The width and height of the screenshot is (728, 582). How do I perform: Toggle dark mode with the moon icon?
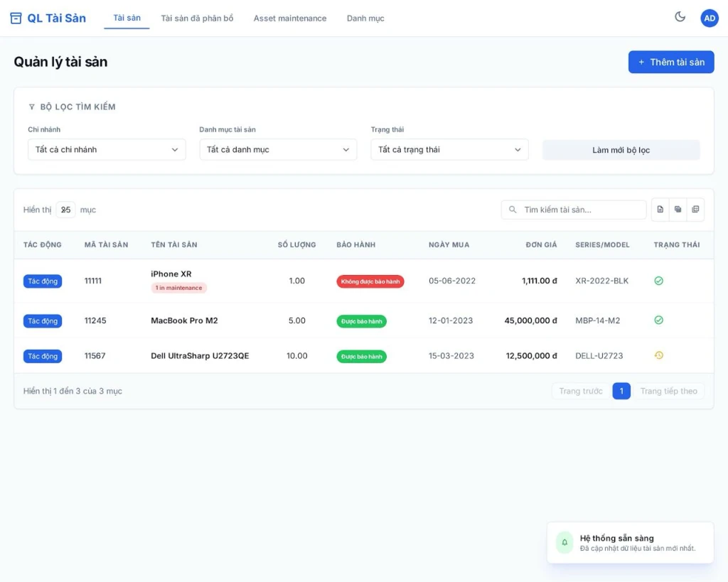click(x=680, y=17)
